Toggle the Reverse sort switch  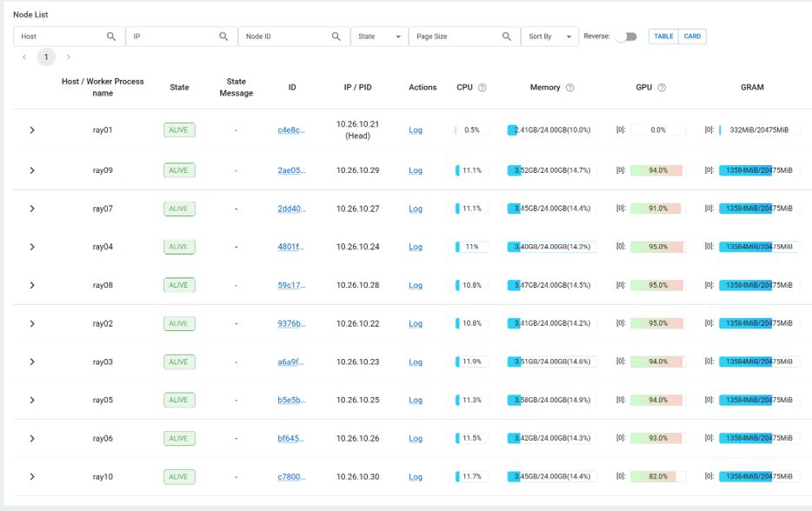[626, 36]
